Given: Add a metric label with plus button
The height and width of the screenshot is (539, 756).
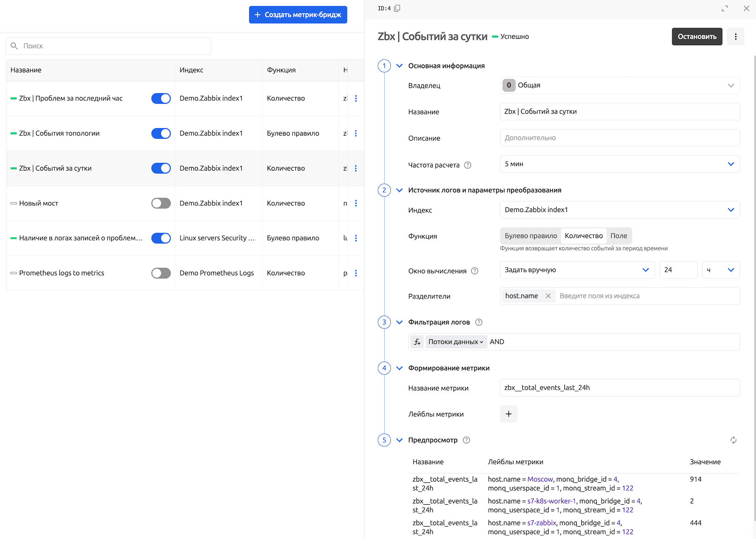Looking at the screenshot, I should [x=509, y=414].
